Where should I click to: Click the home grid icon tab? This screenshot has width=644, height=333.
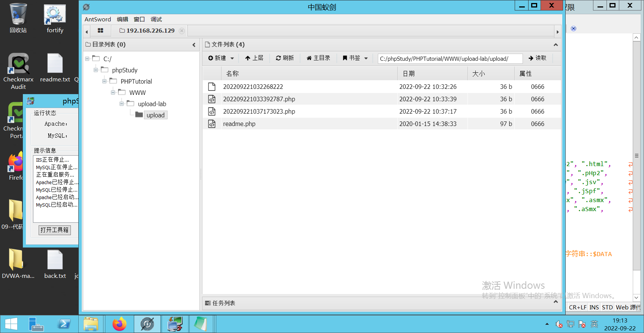(x=100, y=31)
